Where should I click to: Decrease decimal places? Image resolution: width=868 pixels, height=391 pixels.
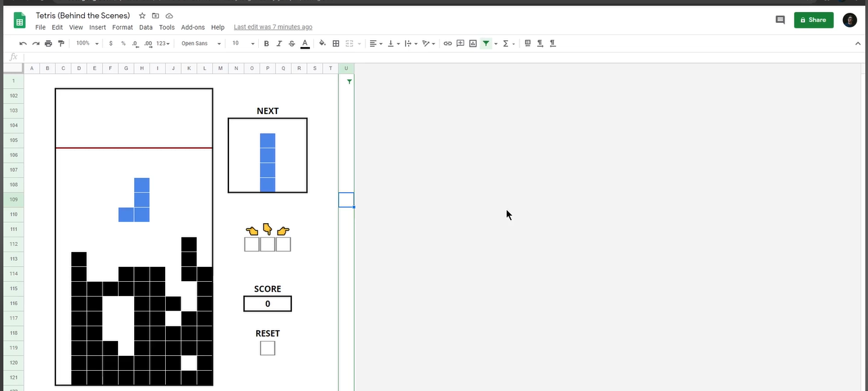(x=135, y=43)
